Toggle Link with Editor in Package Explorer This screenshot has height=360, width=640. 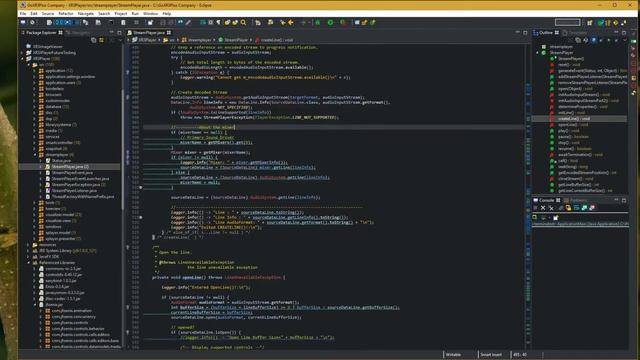[101, 40]
